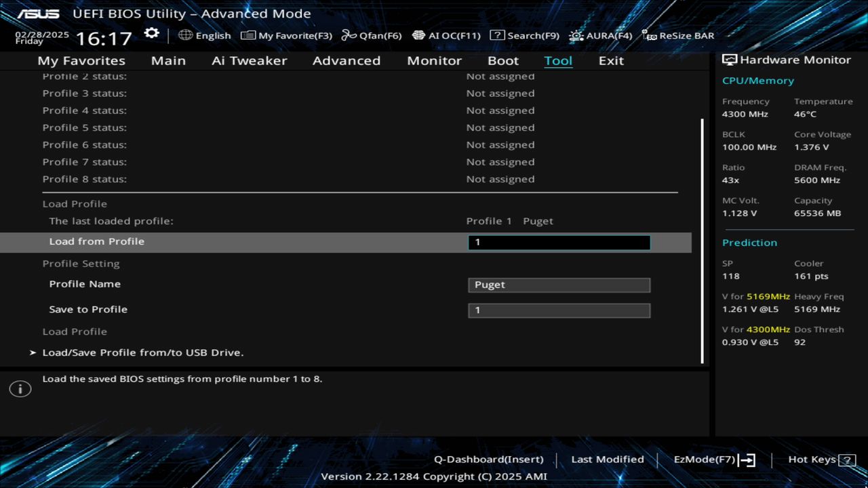868x488 pixels.
Task: Click the Profile 8 status row
Action: (288, 179)
